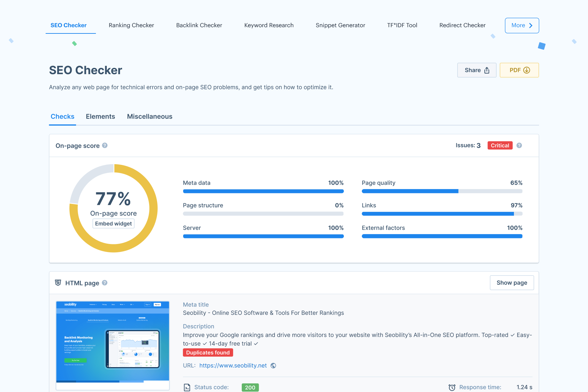
Task: Expand the More navigation chevron
Action: [530, 25]
